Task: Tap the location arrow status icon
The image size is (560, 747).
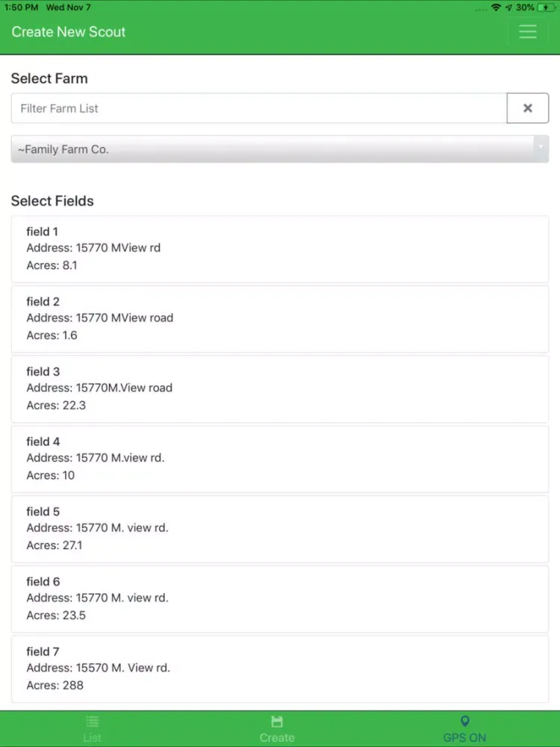Action: [508, 7]
